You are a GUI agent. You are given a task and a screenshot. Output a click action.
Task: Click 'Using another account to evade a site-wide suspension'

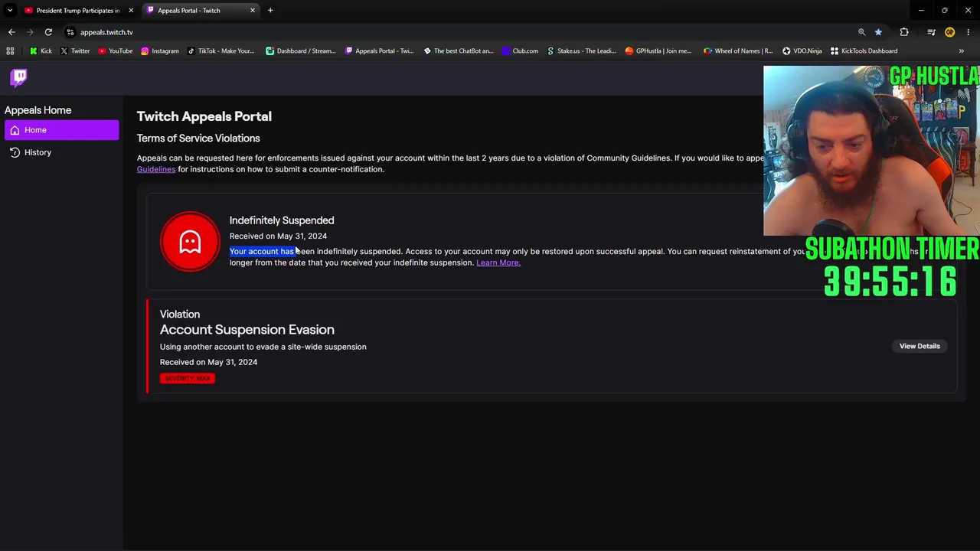pos(263,347)
